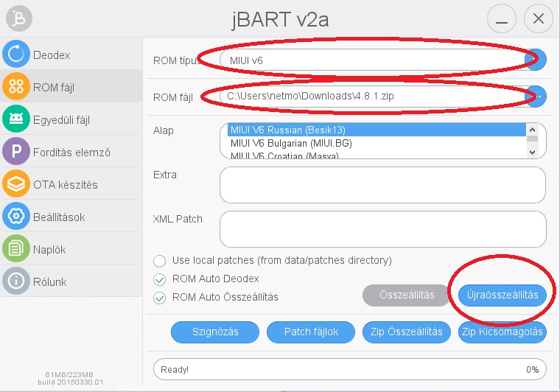
Task: Click the Rólunk info icon
Action: tap(15, 281)
